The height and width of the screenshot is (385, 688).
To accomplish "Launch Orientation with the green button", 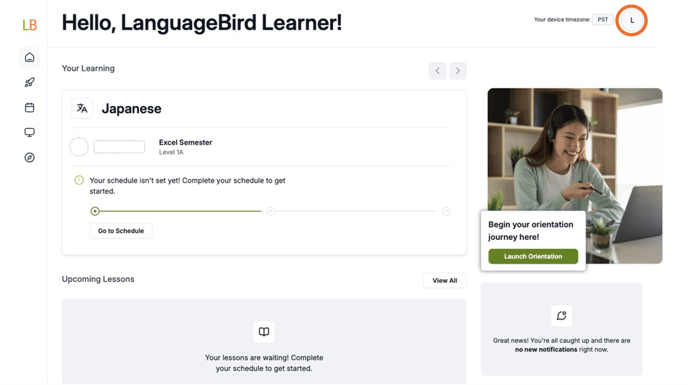I will (x=533, y=256).
